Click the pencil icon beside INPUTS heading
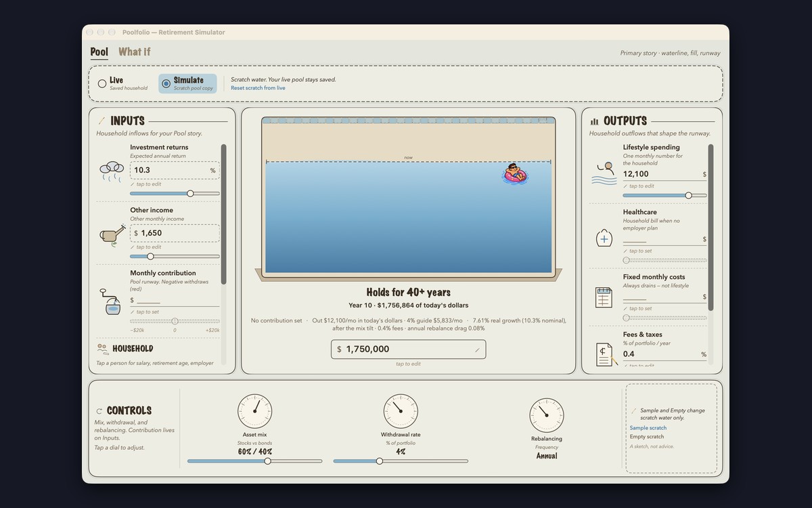The image size is (812, 508). pos(101,121)
